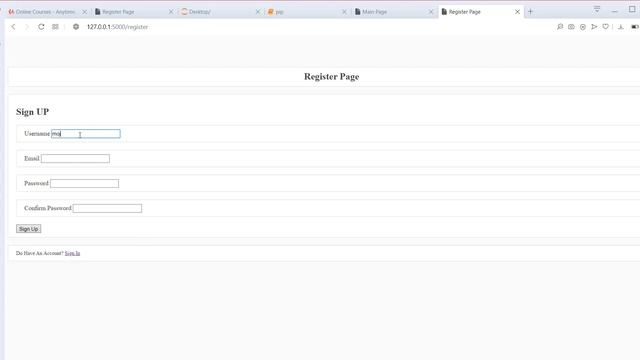Switch to the Online Courses tab
This screenshot has height=360, width=640.
click(45, 12)
